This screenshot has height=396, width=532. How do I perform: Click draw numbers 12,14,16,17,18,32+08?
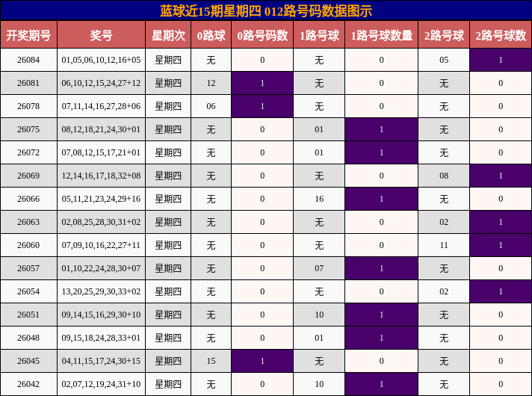click(101, 176)
